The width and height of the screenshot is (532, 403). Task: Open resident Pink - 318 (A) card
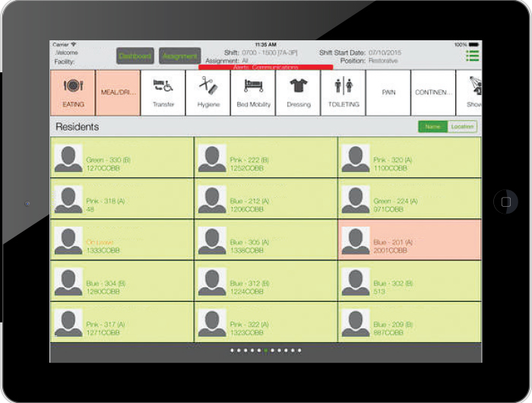point(122,198)
